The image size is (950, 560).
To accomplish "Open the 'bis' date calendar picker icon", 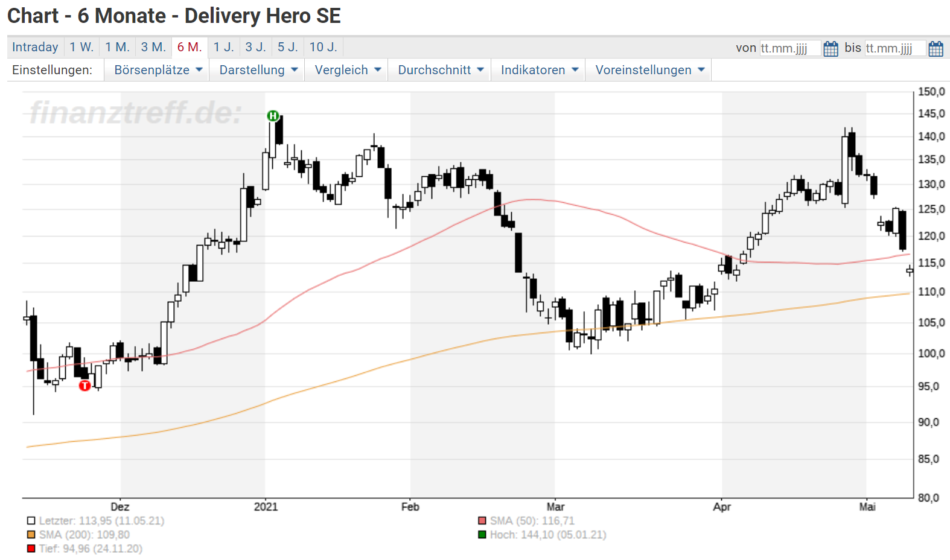I will (936, 48).
